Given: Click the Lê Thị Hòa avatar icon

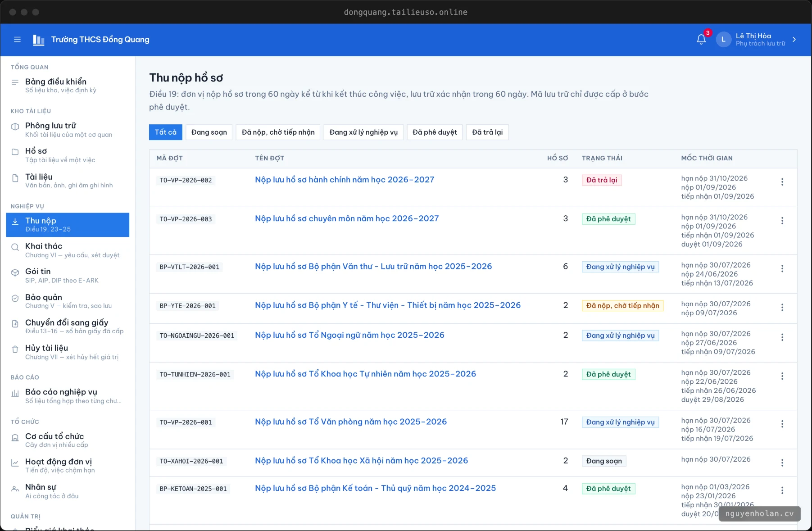Looking at the screenshot, I should tap(723, 40).
